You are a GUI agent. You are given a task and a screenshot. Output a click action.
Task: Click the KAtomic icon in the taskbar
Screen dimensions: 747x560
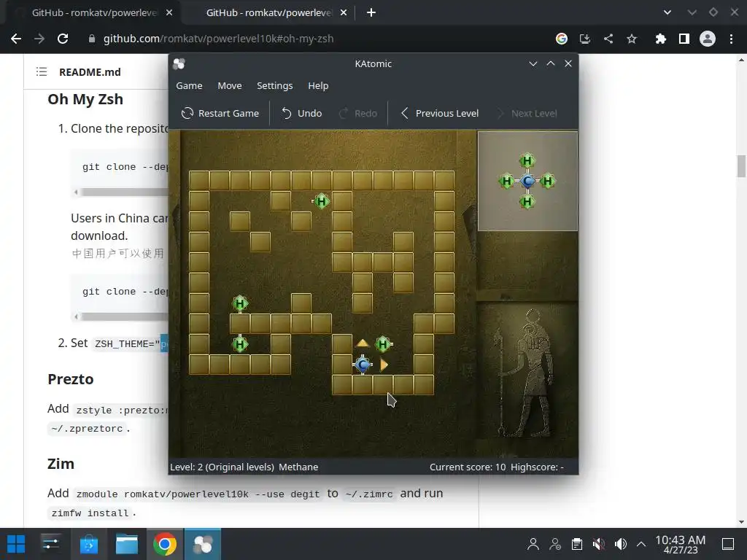(x=203, y=544)
